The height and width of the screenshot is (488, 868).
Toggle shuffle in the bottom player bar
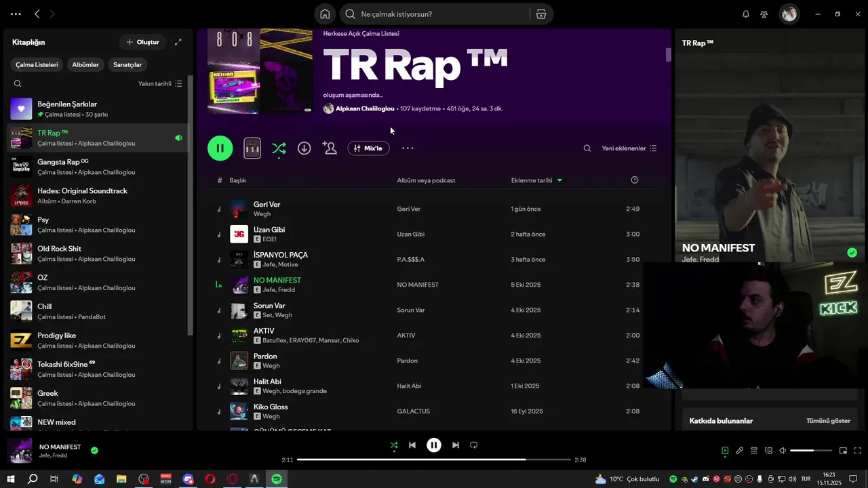click(x=394, y=445)
